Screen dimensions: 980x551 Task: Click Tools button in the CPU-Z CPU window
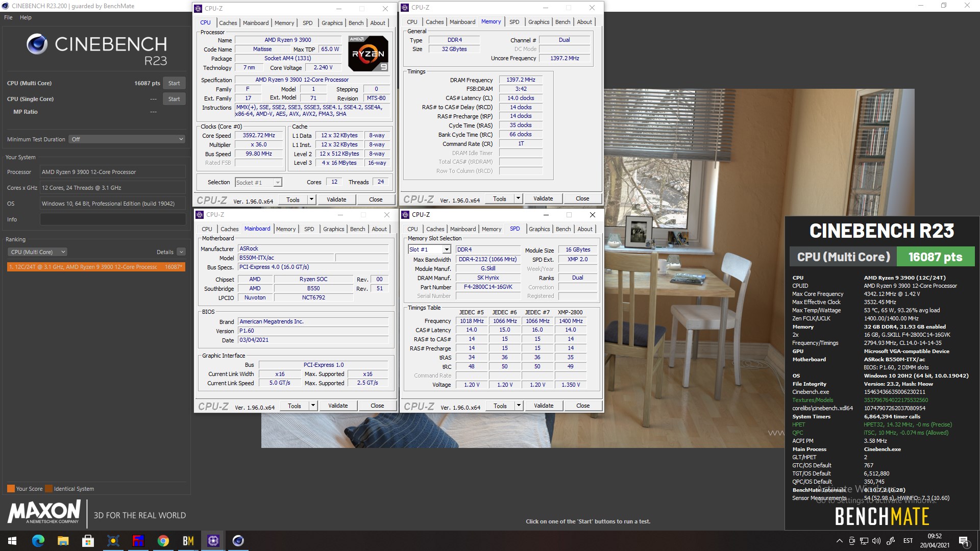(x=293, y=199)
